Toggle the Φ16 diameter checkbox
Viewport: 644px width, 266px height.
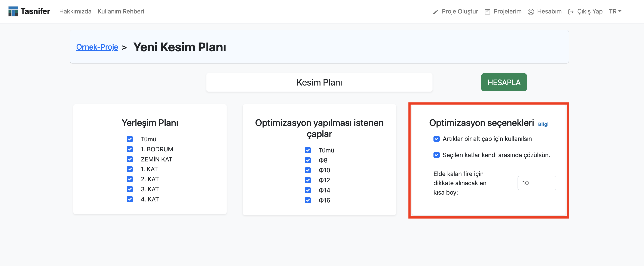pyautogui.click(x=308, y=200)
